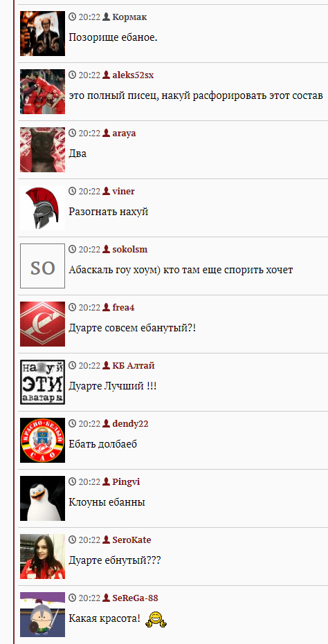The width and height of the screenshot is (328, 644).
Task: Click araya's black cat avatar
Action: 42,149
